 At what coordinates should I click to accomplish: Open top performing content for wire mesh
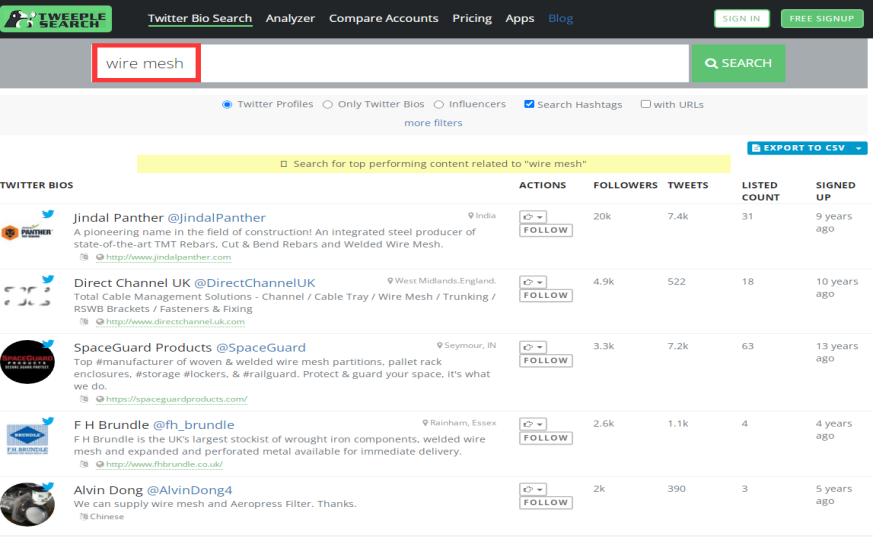point(434,164)
